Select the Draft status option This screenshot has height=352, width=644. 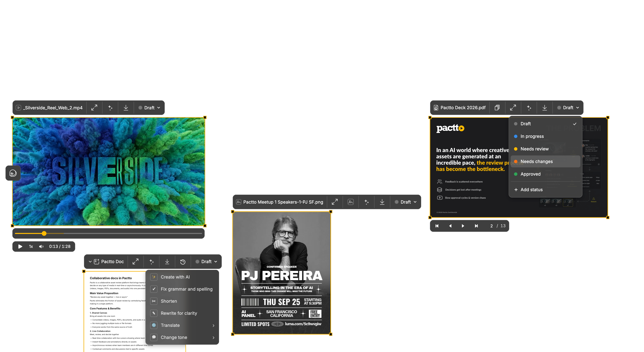click(x=546, y=124)
